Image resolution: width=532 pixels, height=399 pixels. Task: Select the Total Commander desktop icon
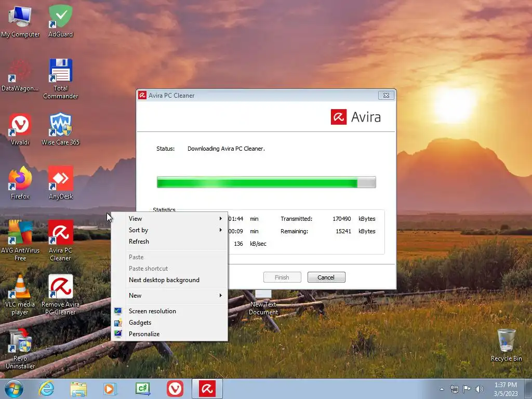point(60,79)
